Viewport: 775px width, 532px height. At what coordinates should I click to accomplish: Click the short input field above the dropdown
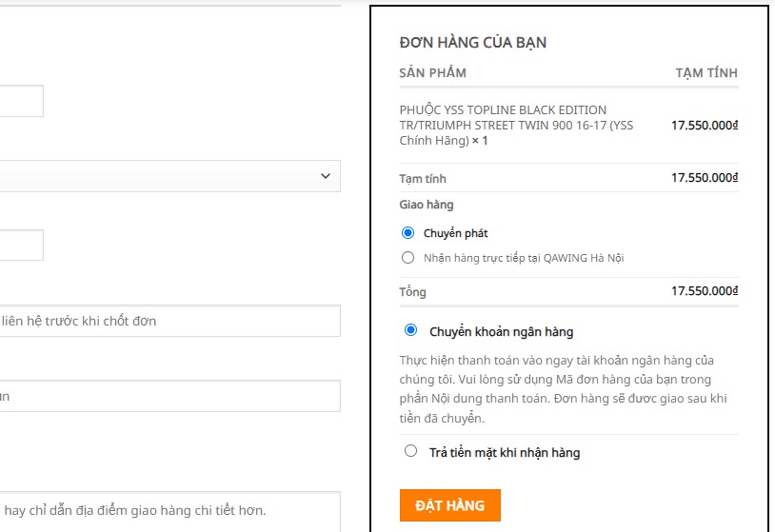(x=21, y=101)
